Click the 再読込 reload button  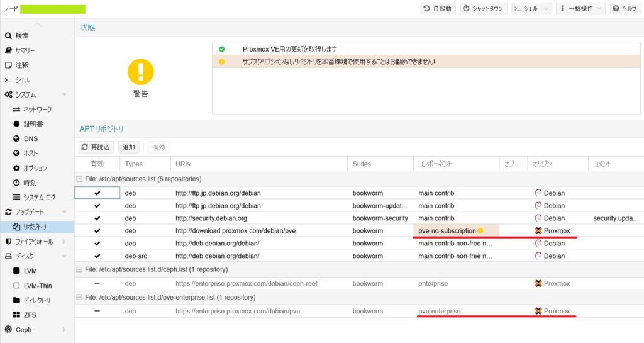click(96, 147)
